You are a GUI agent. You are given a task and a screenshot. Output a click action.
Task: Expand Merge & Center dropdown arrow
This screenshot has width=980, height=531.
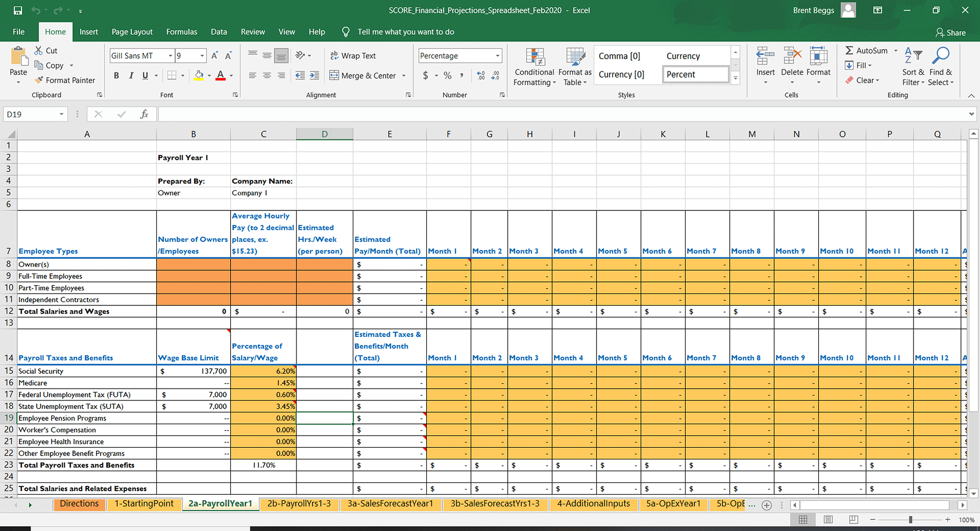pyautogui.click(x=404, y=76)
